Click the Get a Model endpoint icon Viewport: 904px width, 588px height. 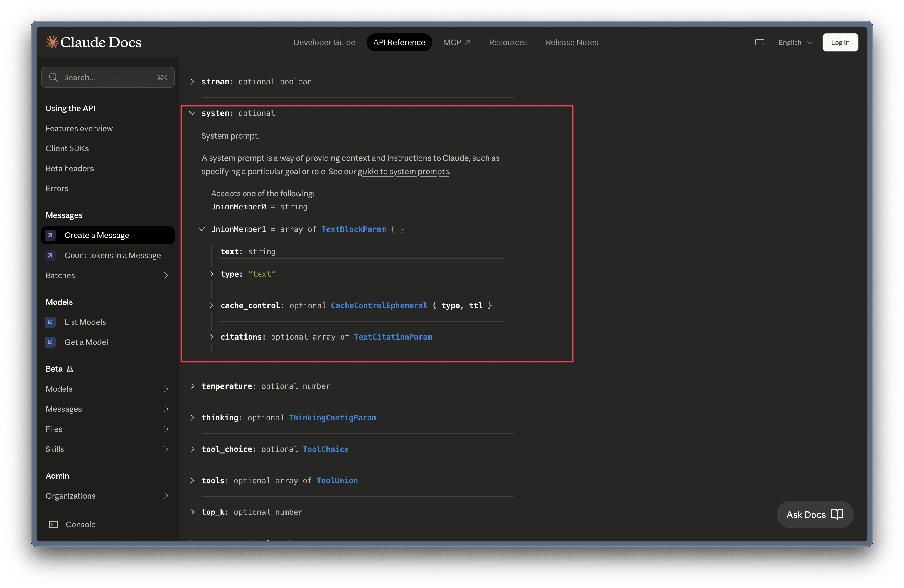click(50, 342)
